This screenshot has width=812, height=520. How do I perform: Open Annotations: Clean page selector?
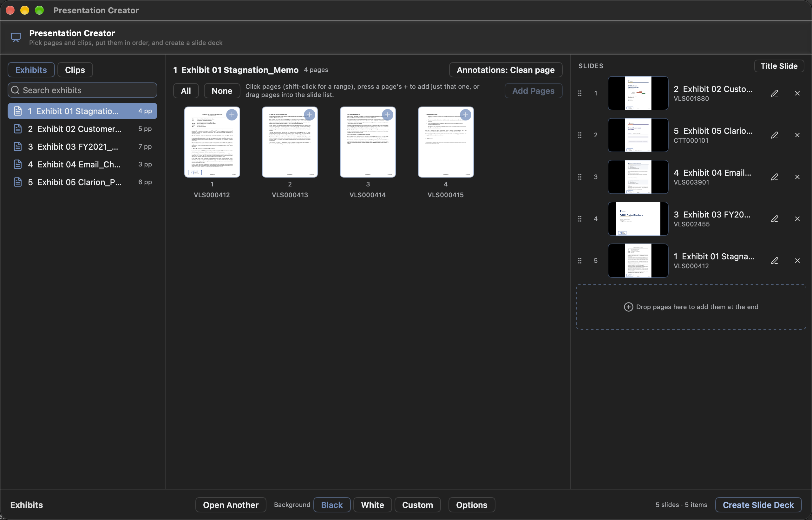click(506, 70)
